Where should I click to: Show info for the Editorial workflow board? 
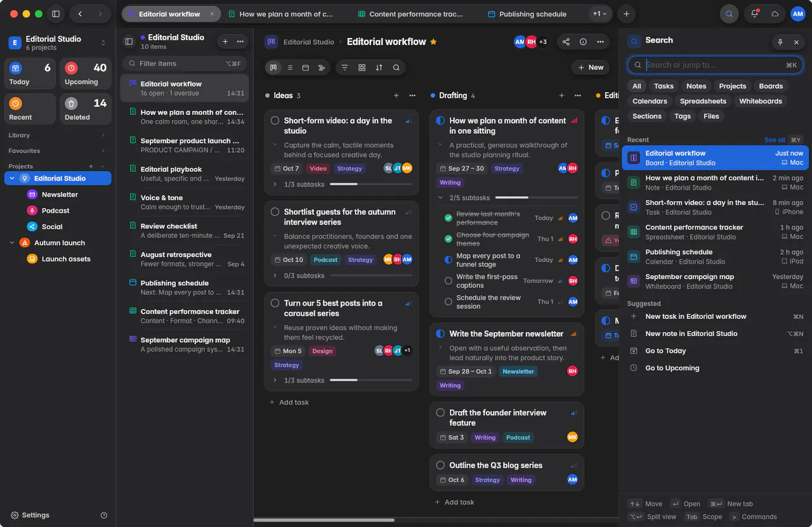tap(583, 42)
